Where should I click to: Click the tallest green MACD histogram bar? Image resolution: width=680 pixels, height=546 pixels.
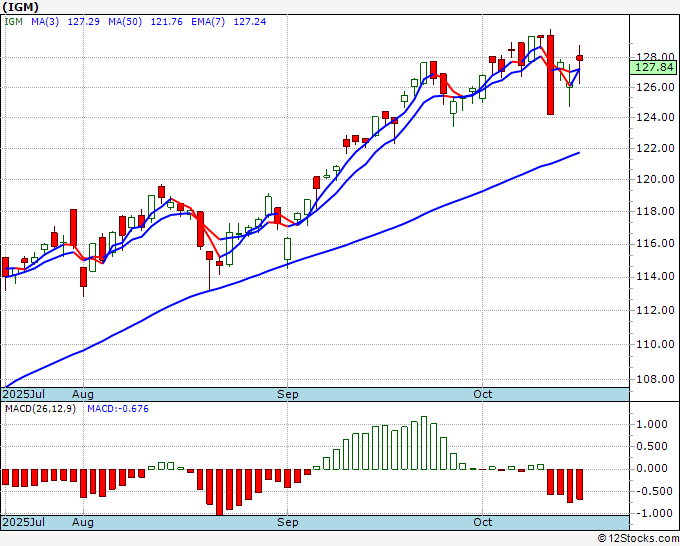[x=424, y=443]
